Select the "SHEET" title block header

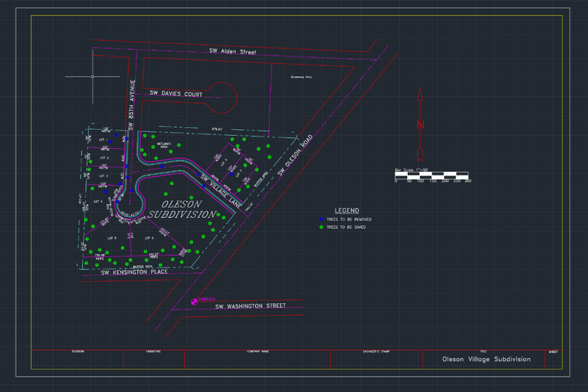point(553,352)
